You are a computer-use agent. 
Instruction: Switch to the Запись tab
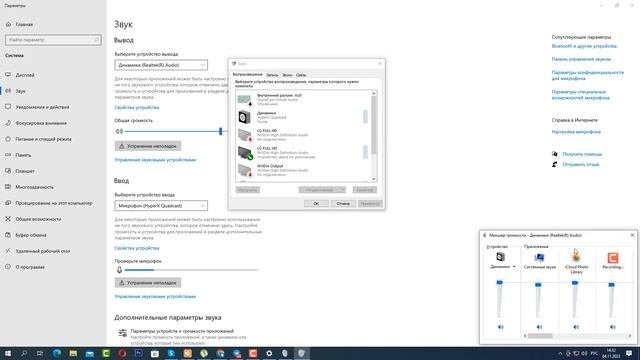click(x=272, y=75)
